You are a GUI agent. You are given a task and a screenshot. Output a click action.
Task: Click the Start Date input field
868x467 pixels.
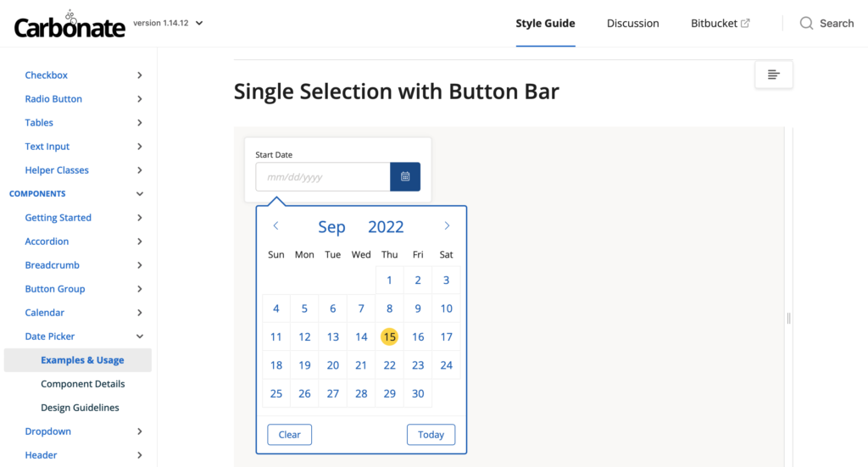(x=323, y=176)
